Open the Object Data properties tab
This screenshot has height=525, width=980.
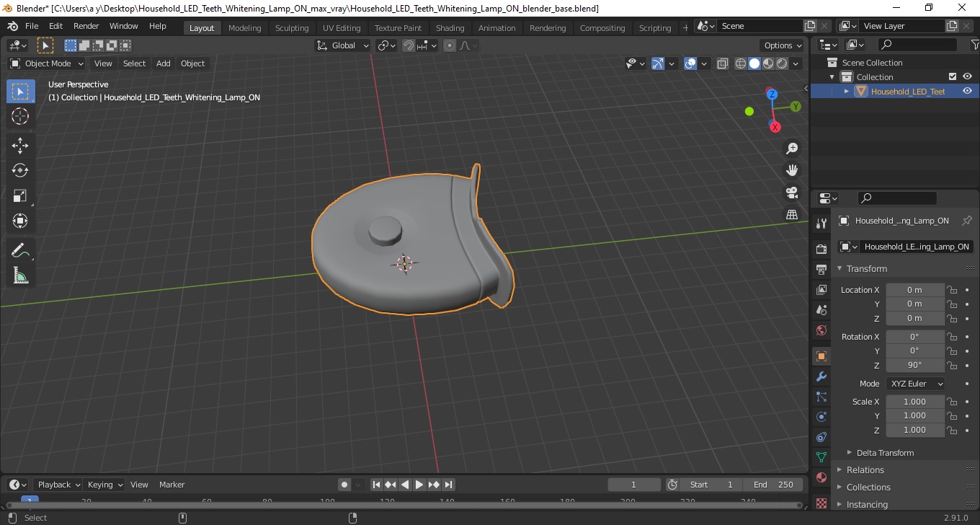(x=821, y=457)
